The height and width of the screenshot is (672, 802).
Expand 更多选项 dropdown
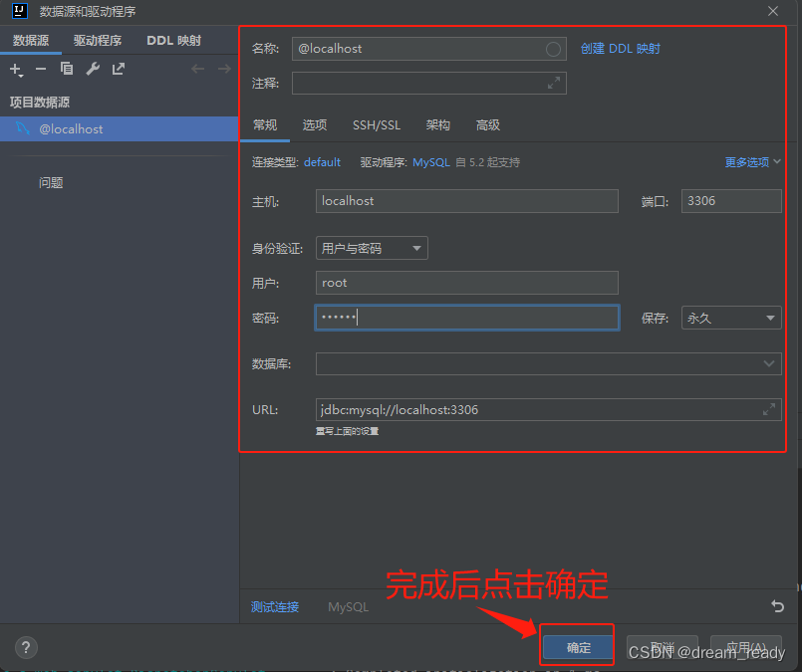pos(752,162)
